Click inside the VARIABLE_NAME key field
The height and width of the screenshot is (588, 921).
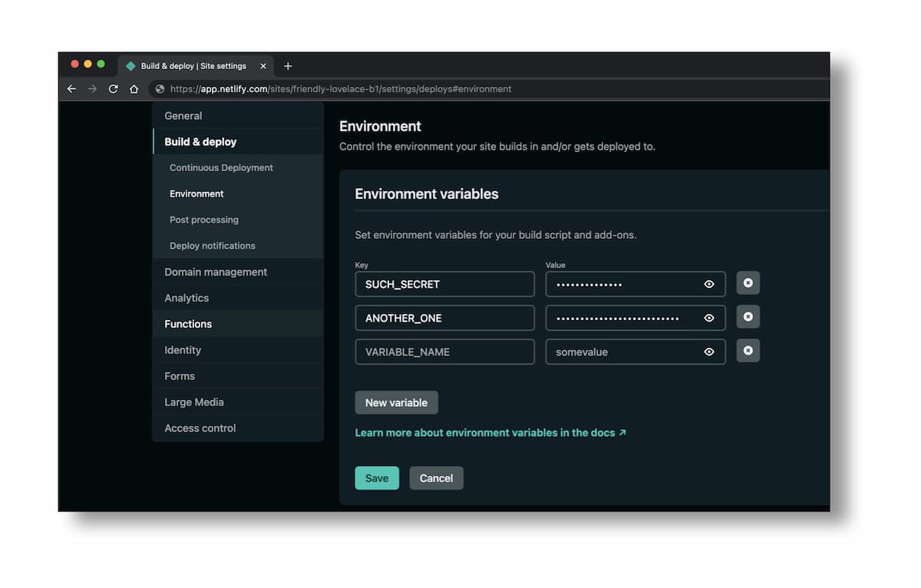tap(444, 352)
